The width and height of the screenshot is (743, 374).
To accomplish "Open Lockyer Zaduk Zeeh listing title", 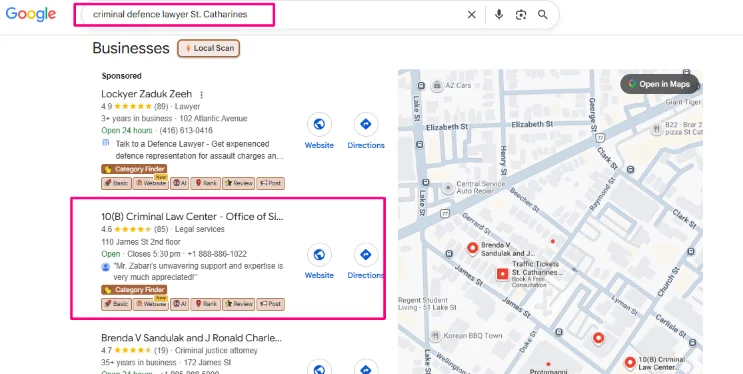I will click(x=146, y=93).
